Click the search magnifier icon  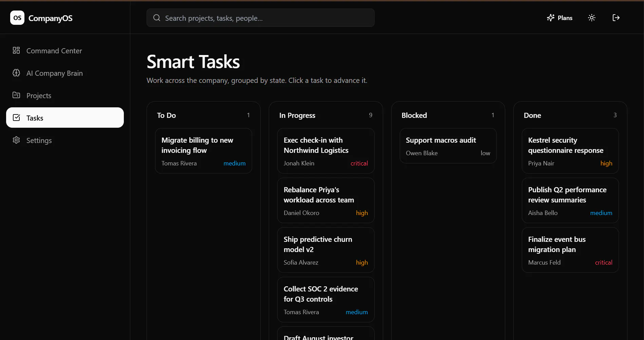pos(157,18)
